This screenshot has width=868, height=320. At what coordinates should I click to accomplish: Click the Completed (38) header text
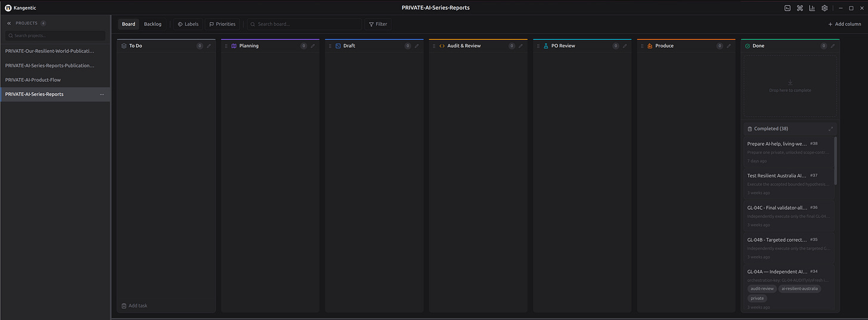pos(771,128)
